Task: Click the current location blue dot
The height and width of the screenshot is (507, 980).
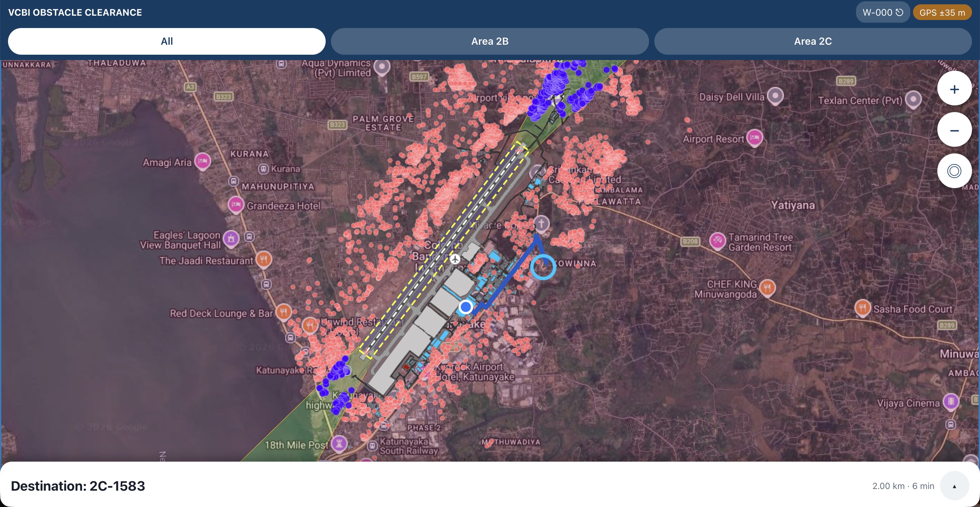Action: click(466, 307)
